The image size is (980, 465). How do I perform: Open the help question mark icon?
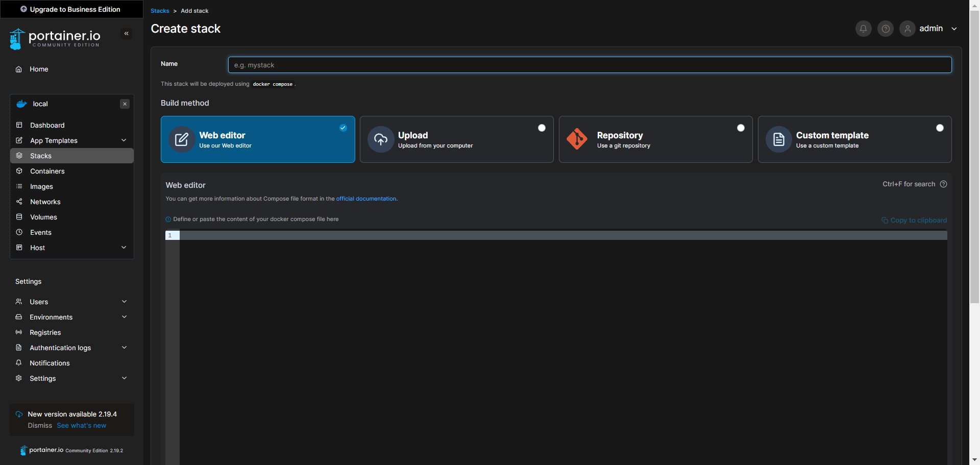(886, 29)
